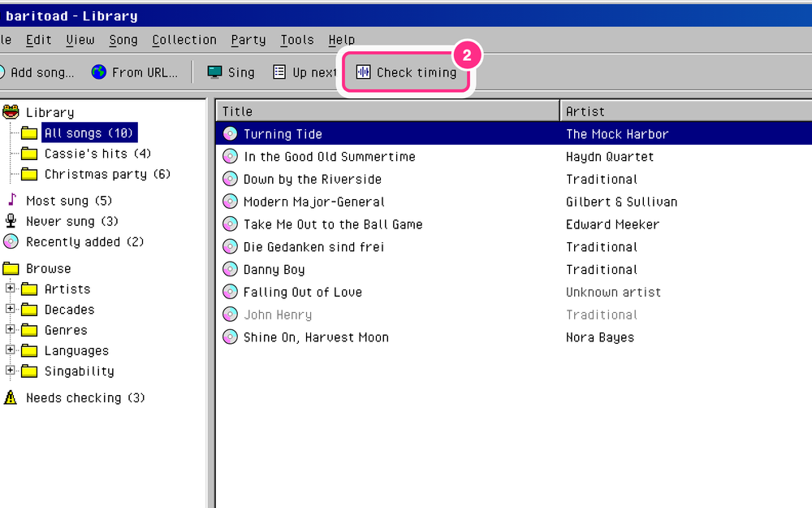Select 'Needs checking (3)' in sidebar
The width and height of the screenshot is (812, 508).
85,397
